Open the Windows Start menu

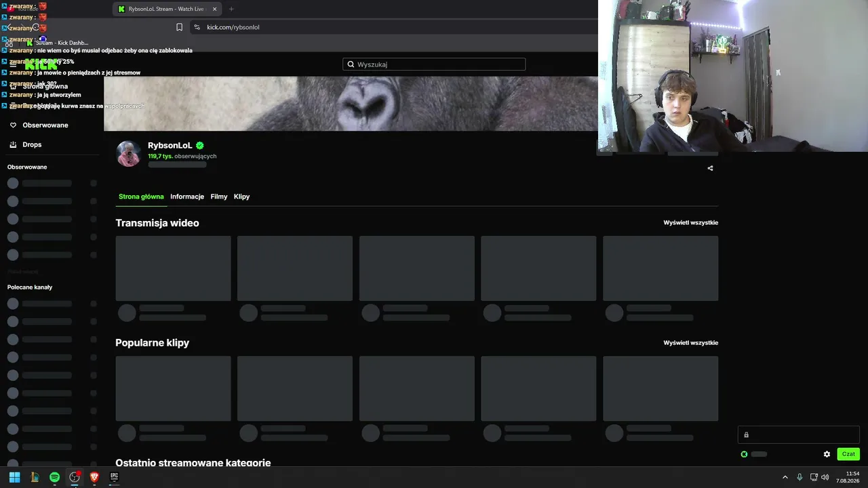14,477
